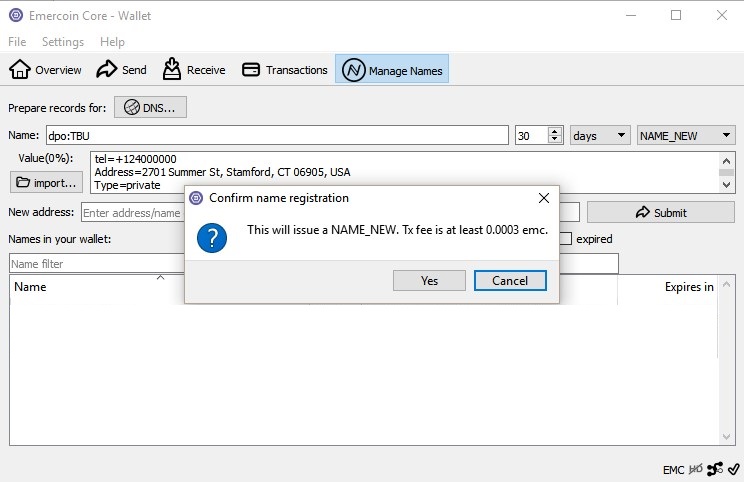This screenshot has width=744, height=482.
Task: Cancel the name registration dialog
Action: (x=510, y=280)
